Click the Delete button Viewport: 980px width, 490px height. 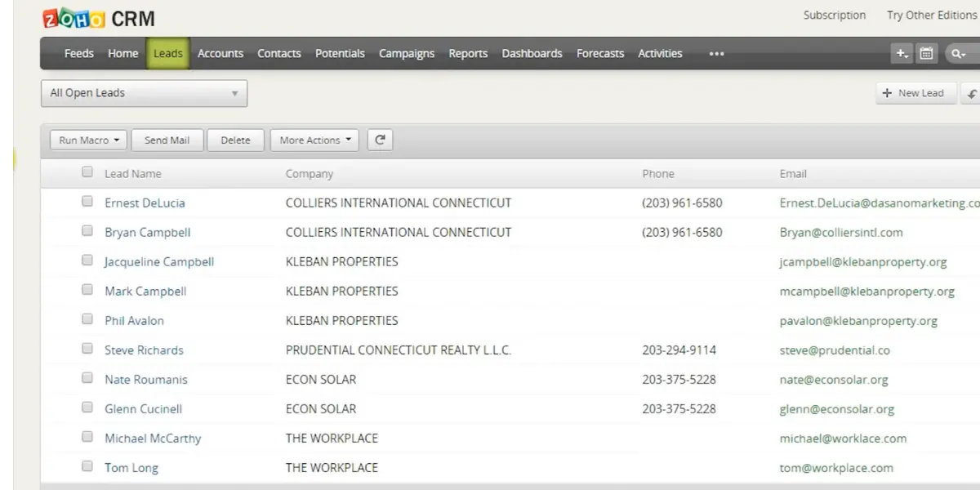[235, 140]
